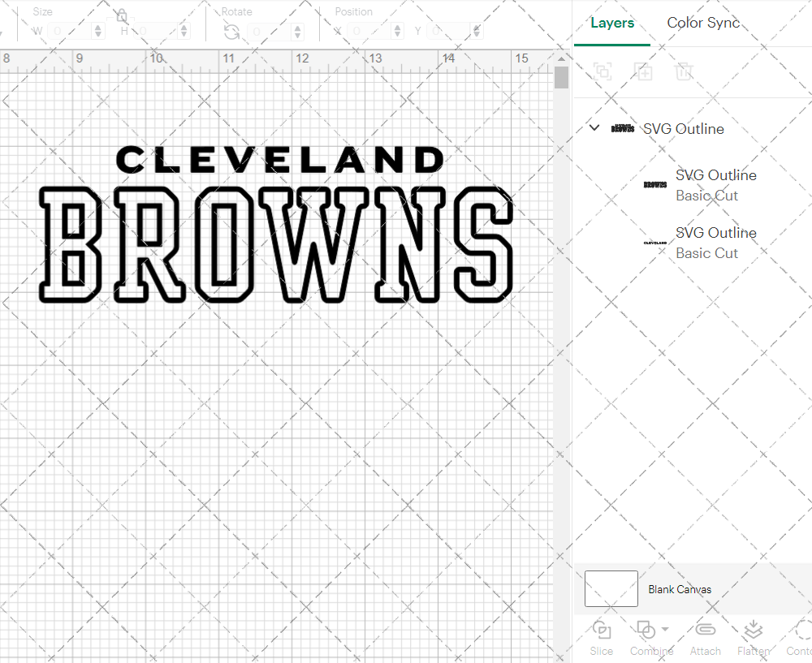Viewport: 812px width, 663px height.
Task: Select the Flatten tool
Action: pos(754,637)
